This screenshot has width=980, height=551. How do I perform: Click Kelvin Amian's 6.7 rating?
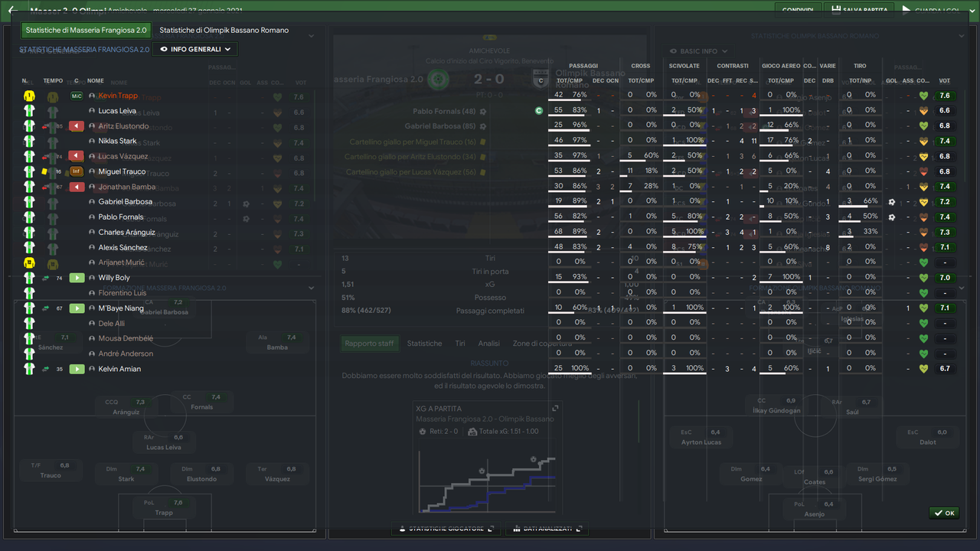[946, 369]
